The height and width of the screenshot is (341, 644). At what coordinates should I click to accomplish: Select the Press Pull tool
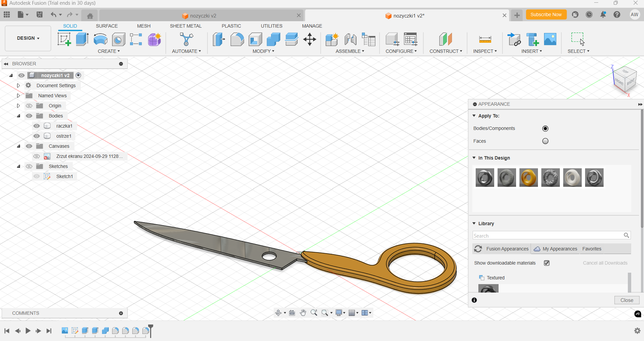point(219,39)
